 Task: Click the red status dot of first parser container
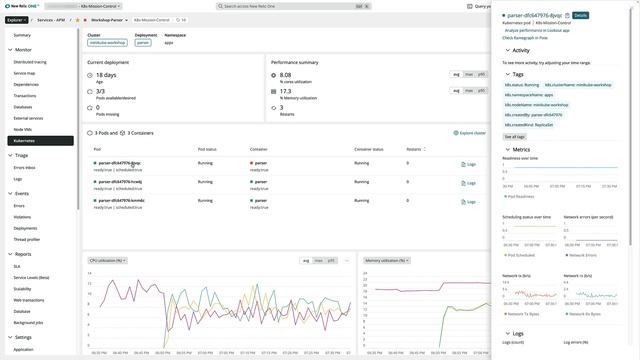click(252, 163)
